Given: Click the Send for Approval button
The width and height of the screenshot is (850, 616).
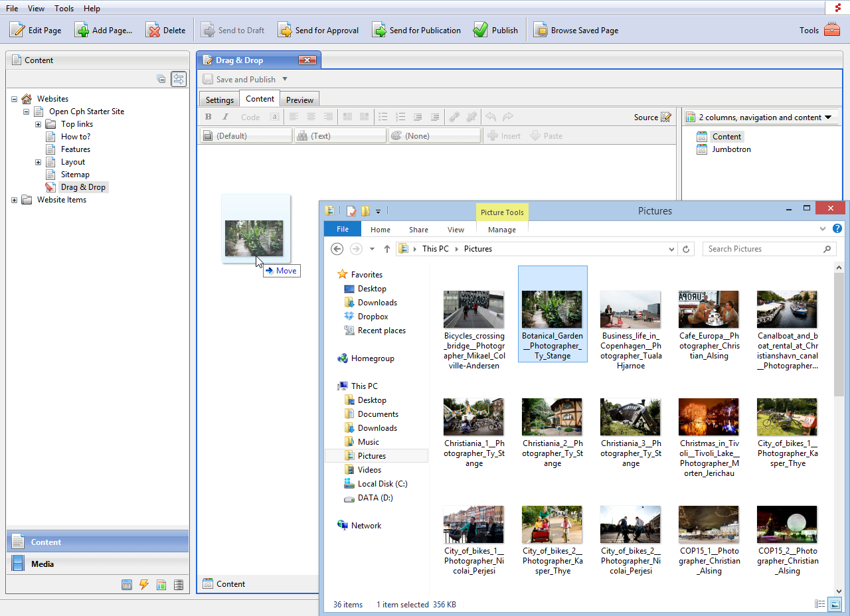Looking at the screenshot, I should coord(319,30).
